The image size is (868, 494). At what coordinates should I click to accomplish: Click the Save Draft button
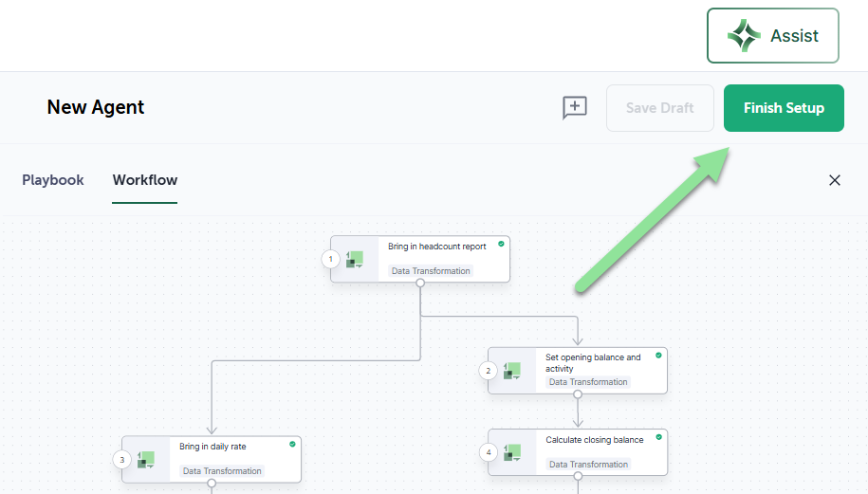660,108
